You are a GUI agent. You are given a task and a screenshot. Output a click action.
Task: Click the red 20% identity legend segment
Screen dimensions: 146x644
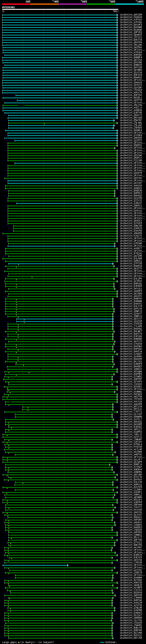(16, 4)
